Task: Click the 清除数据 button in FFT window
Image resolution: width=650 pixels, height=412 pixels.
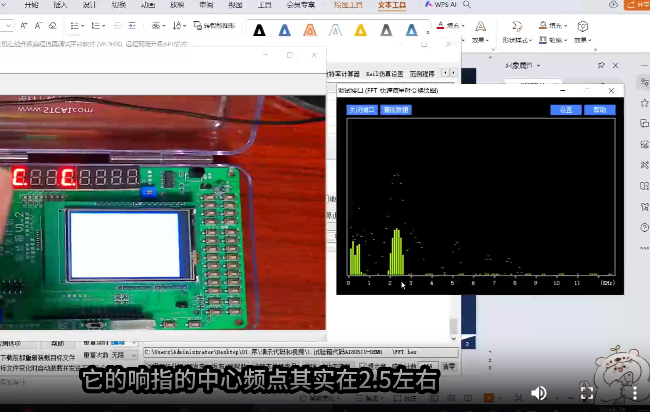Action: pos(396,110)
